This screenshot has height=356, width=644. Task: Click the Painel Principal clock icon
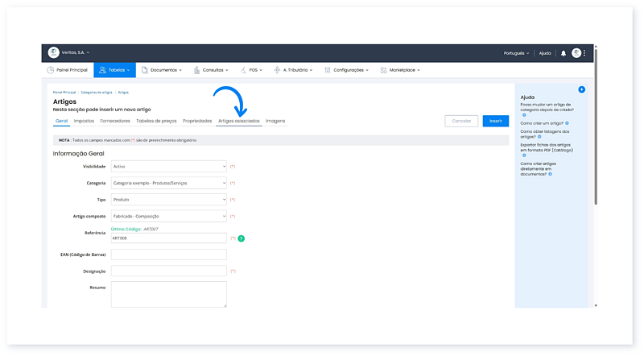[x=51, y=70]
